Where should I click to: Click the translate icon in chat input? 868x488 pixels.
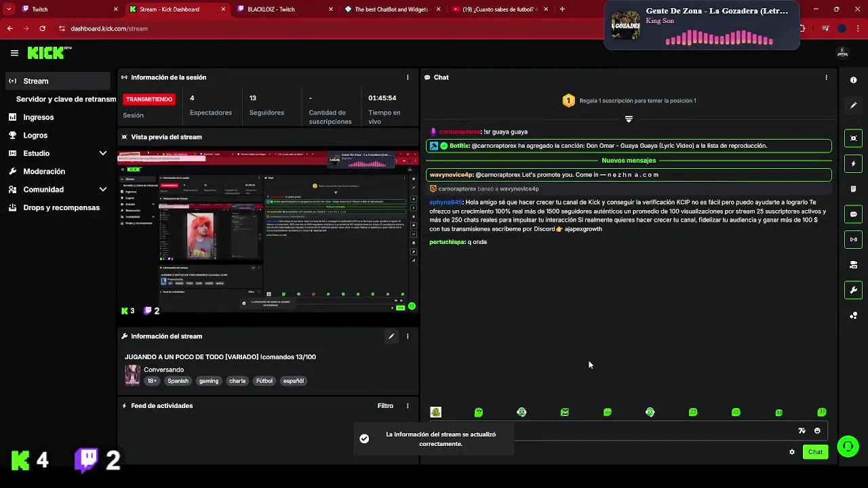[x=802, y=431]
